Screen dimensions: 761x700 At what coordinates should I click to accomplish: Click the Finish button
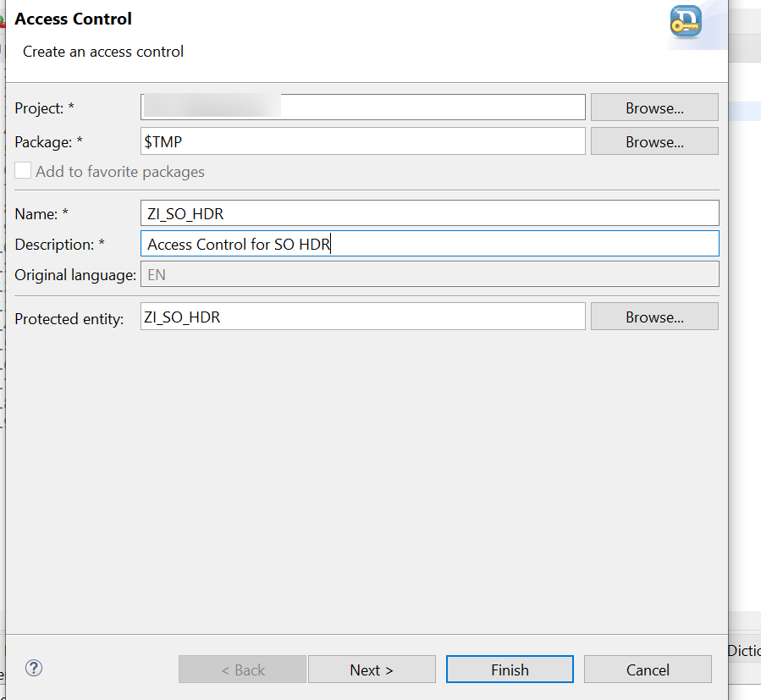(510, 670)
